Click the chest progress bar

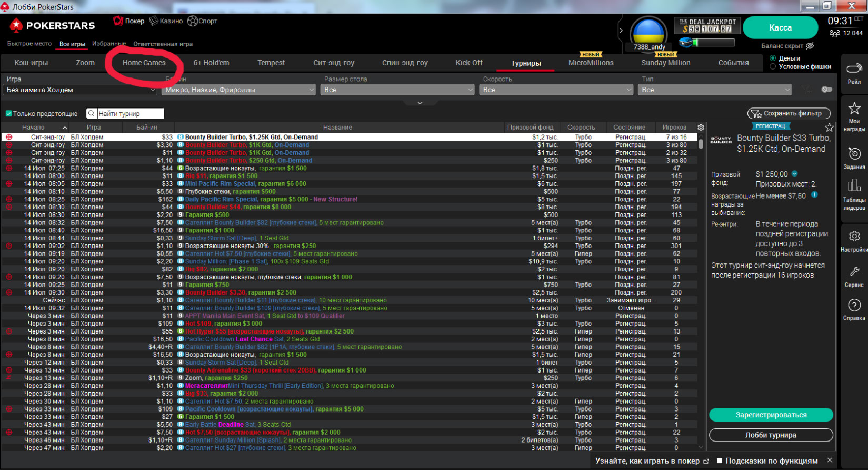(x=713, y=43)
